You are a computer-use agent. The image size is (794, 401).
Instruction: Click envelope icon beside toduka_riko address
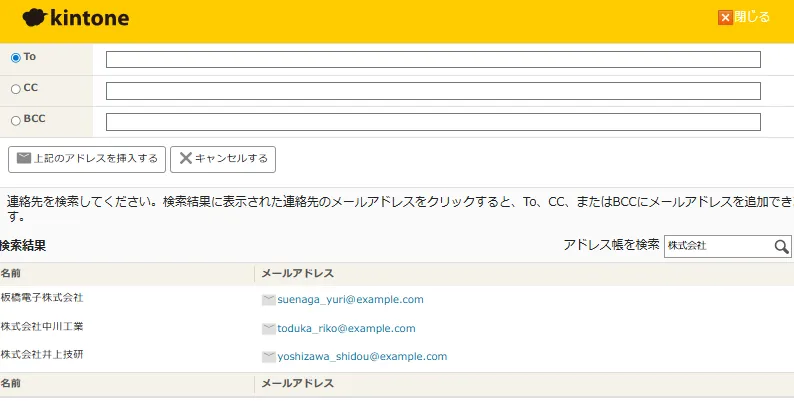[268, 329]
